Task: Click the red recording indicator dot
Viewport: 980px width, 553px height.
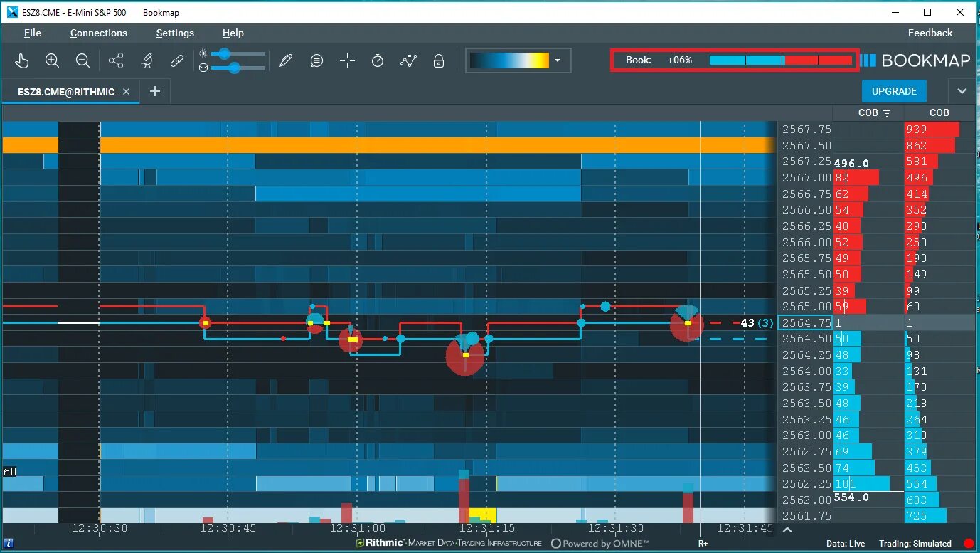Action: tap(969, 544)
